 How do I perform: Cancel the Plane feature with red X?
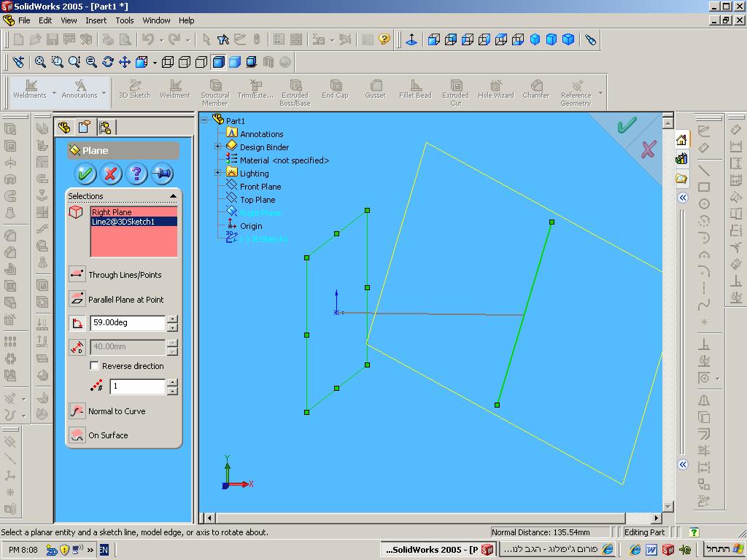coord(111,174)
